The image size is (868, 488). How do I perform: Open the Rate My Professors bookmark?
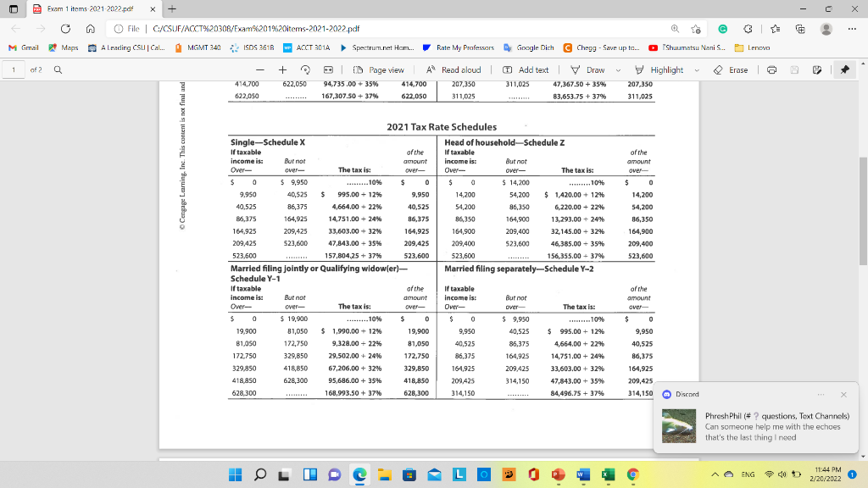[468, 48]
